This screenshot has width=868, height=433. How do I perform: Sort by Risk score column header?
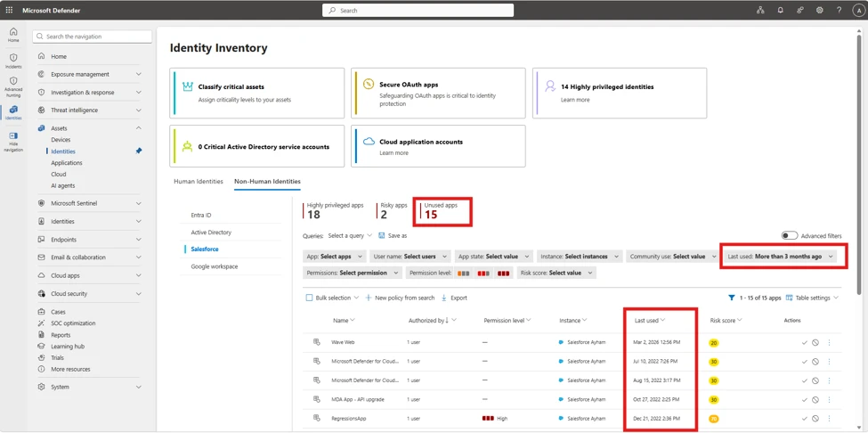click(x=726, y=320)
